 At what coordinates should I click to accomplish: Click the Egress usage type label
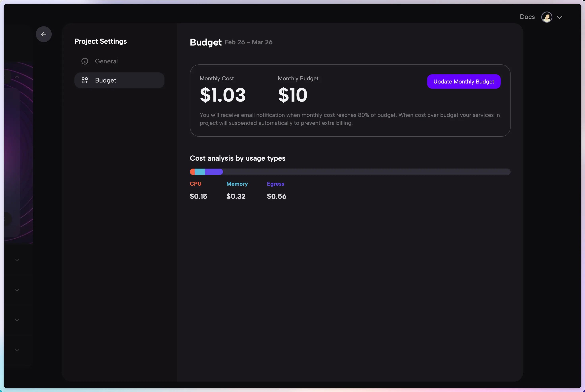(x=275, y=184)
